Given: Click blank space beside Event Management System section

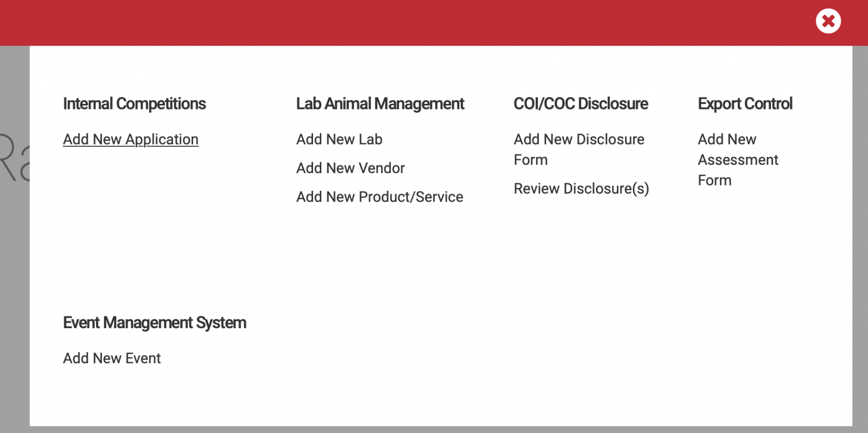Looking at the screenshot, I should tap(517, 341).
